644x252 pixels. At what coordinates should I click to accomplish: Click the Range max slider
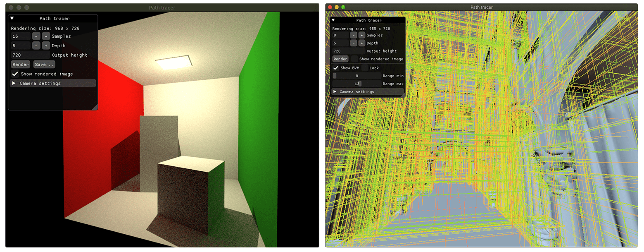[x=357, y=84]
